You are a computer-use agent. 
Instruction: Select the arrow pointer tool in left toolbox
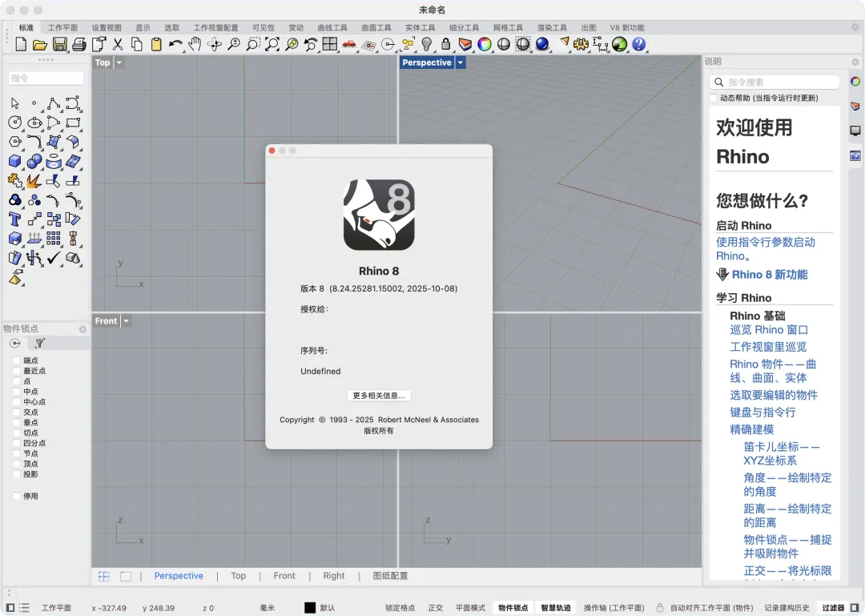pyautogui.click(x=15, y=103)
